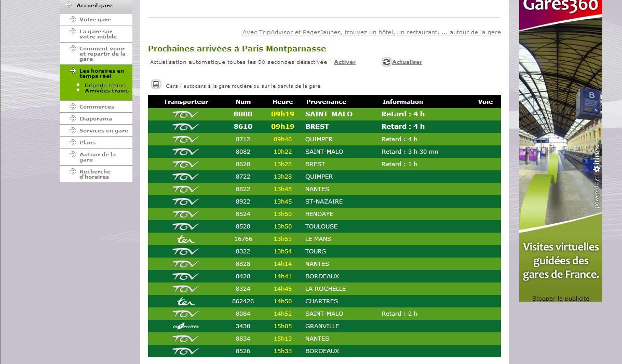Image resolution: width=622 pixels, height=364 pixels.
Task: Activate automatic refresh via Activer link
Action: [x=345, y=62]
